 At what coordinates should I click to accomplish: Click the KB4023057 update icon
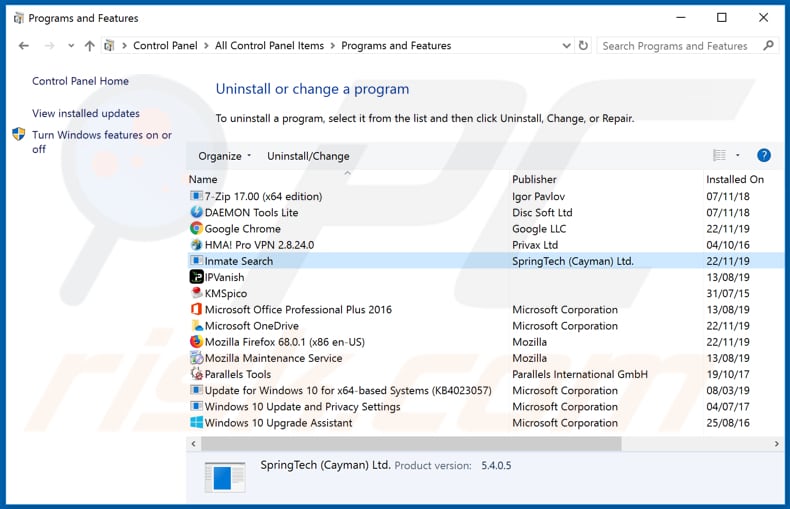[x=196, y=390]
